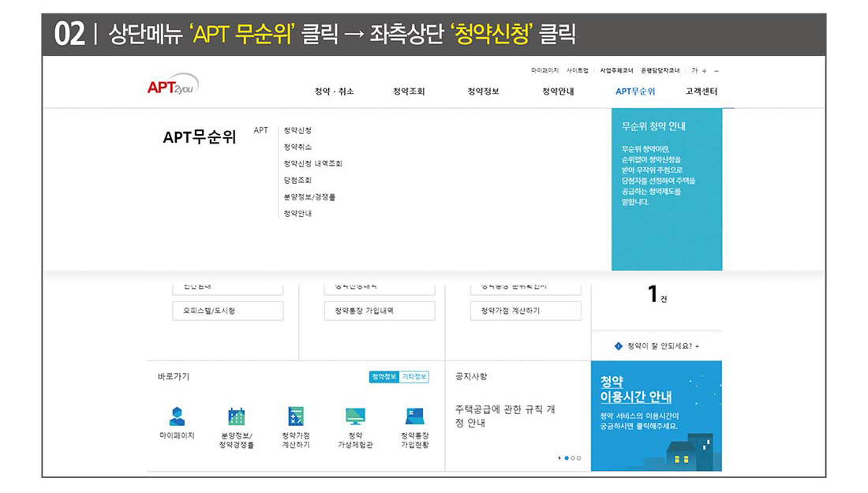This screenshot has height=493, width=868.
Task: Click the 청약가점 계산하기 button
Action: [x=526, y=311]
